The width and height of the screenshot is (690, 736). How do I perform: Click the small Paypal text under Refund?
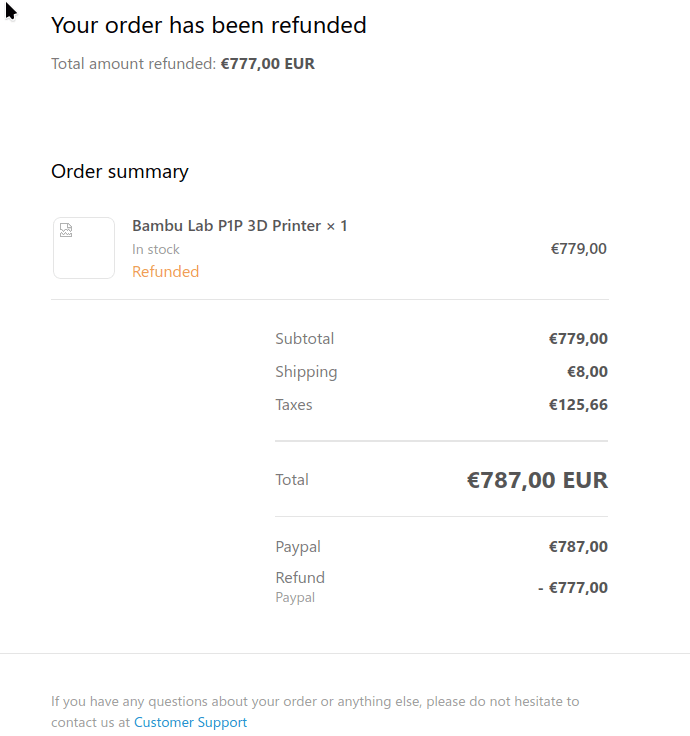pyautogui.click(x=295, y=598)
